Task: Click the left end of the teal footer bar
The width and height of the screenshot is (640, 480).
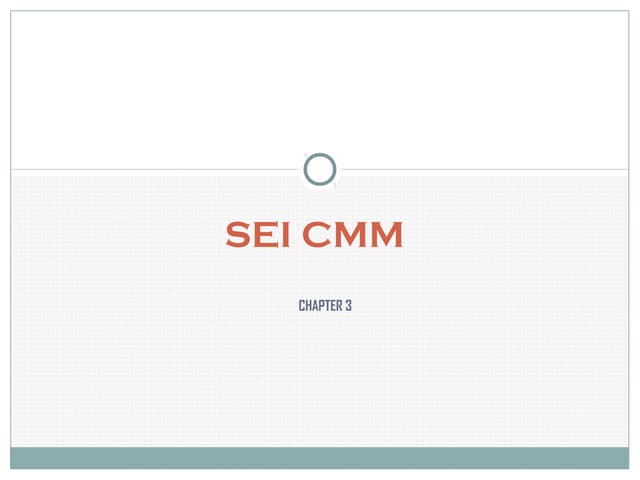Action: 25,458
